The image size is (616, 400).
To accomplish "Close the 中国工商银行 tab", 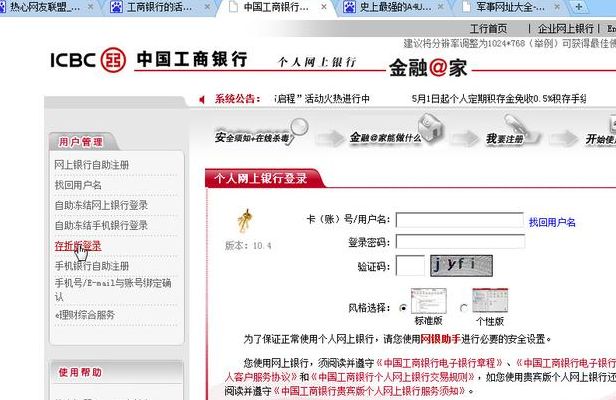I will point(324,7).
